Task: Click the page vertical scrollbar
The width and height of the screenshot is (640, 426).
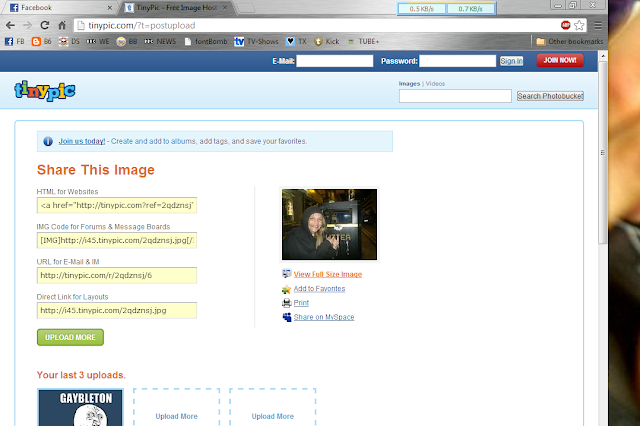Action: click(602, 153)
